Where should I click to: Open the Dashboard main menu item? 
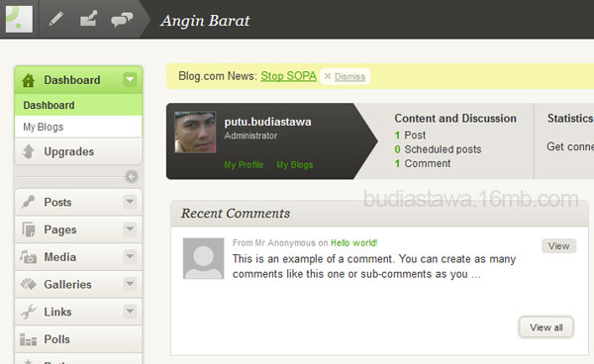[78, 80]
